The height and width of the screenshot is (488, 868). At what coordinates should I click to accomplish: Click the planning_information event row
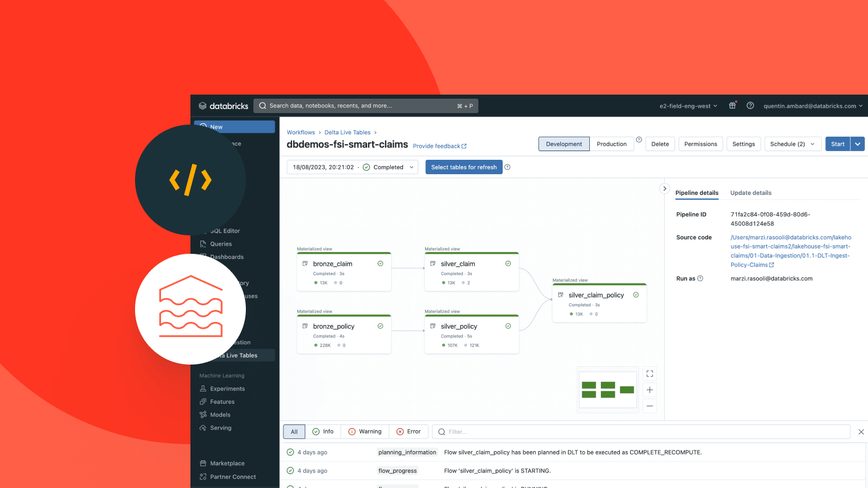pos(574,452)
